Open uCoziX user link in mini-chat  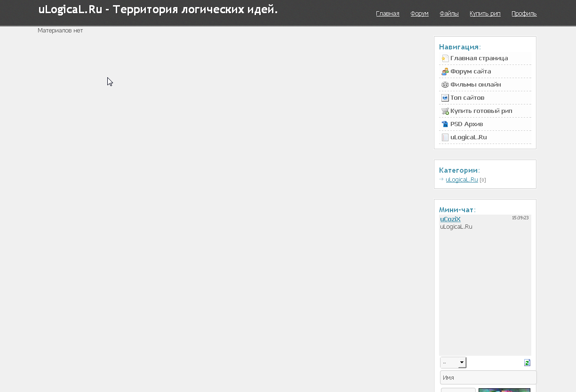[x=450, y=219]
